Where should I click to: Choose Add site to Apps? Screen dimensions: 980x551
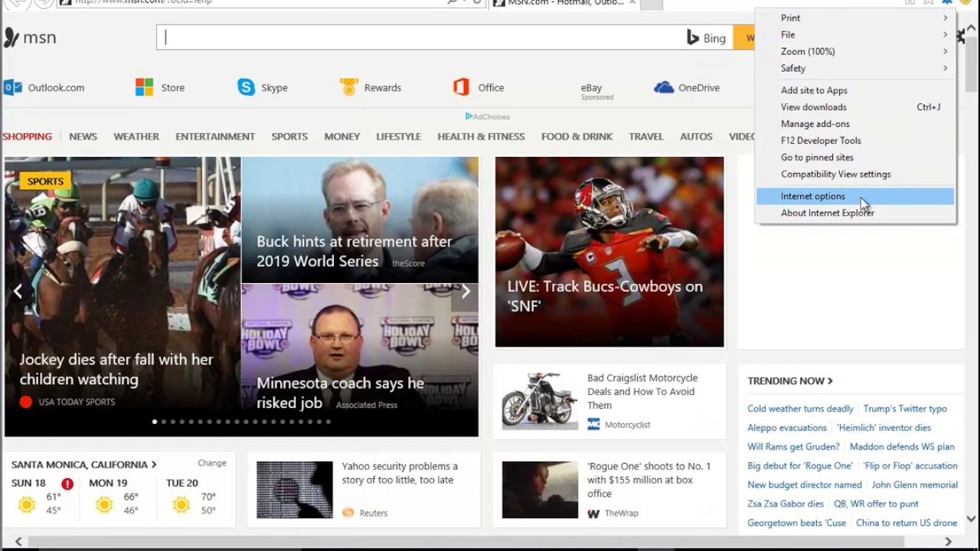(x=855, y=90)
